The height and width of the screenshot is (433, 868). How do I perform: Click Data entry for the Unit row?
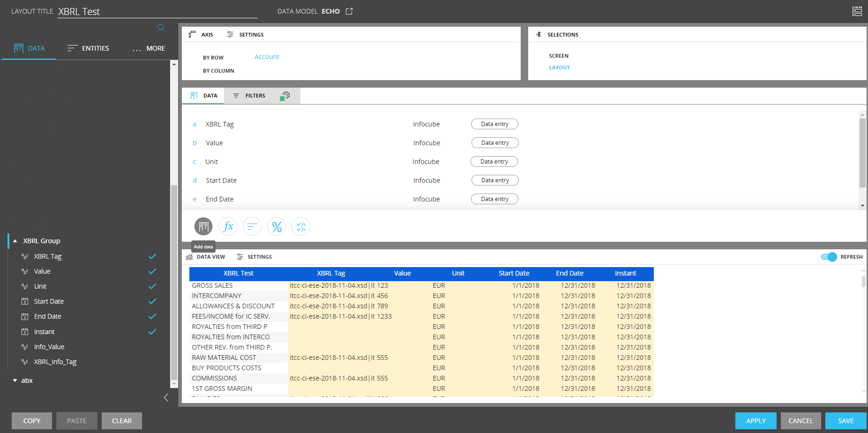tap(494, 161)
